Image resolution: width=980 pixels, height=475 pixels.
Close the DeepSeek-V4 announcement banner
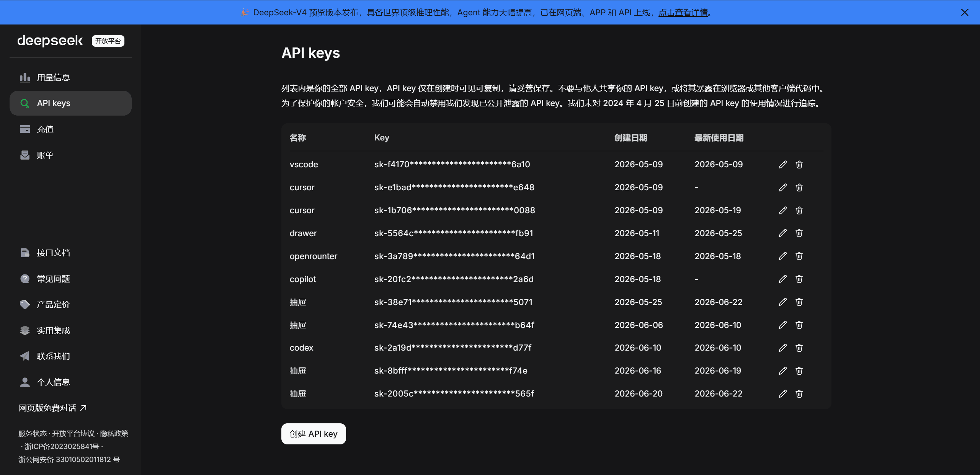[x=964, y=13]
